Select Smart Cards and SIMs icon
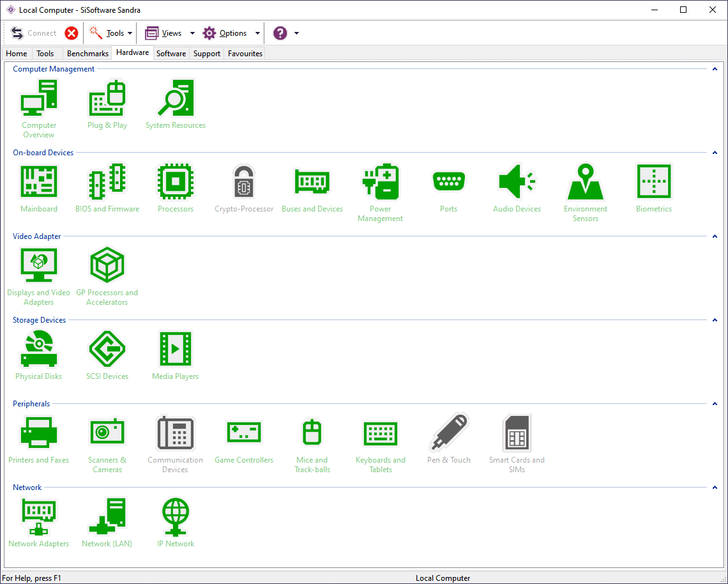Image resolution: width=728 pixels, height=584 pixels. (x=517, y=443)
